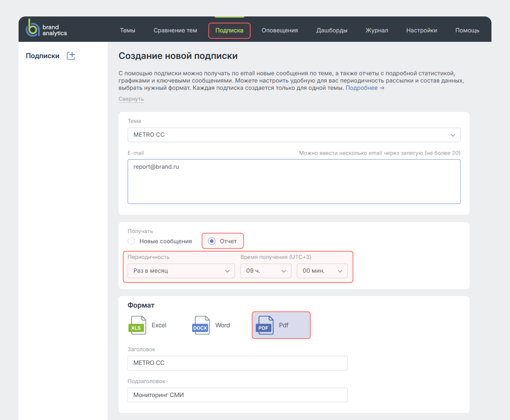Expand the Периодичность dropdown Раз в месяц
The height and width of the screenshot is (420, 510).
181,271
